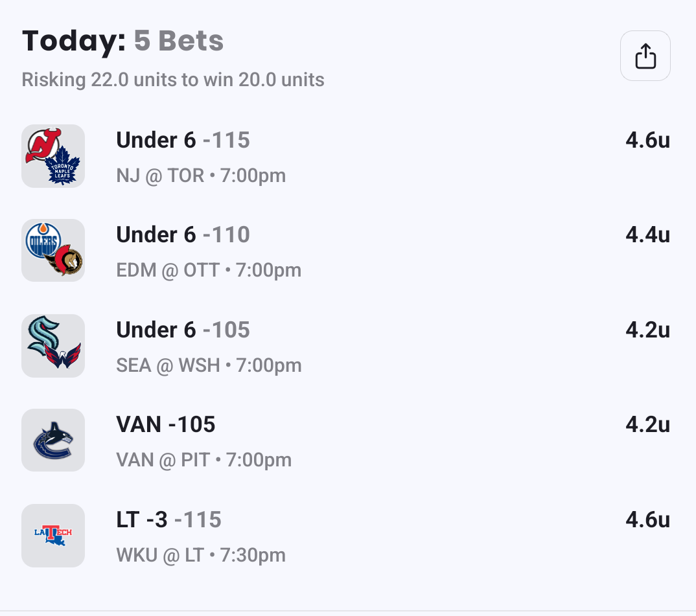
Task: Click WKU @ LT 7:30pm game info
Action: click(201, 555)
